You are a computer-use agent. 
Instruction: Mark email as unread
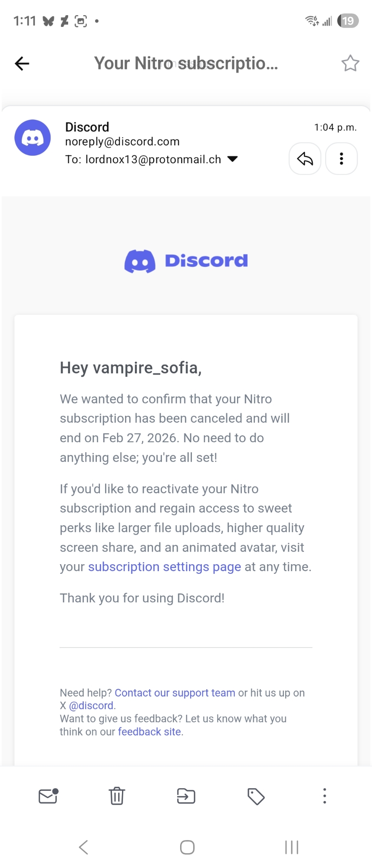pyautogui.click(x=48, y=796)
